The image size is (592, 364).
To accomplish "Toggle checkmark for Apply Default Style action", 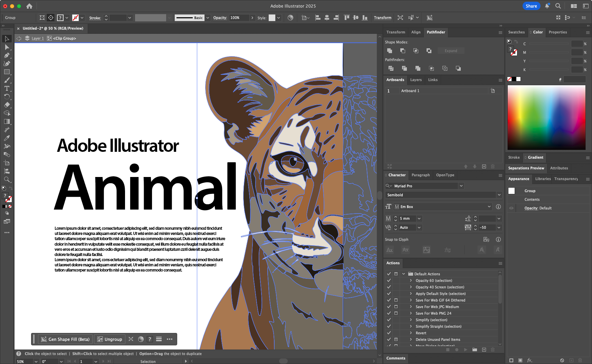I will coord(389,294).
